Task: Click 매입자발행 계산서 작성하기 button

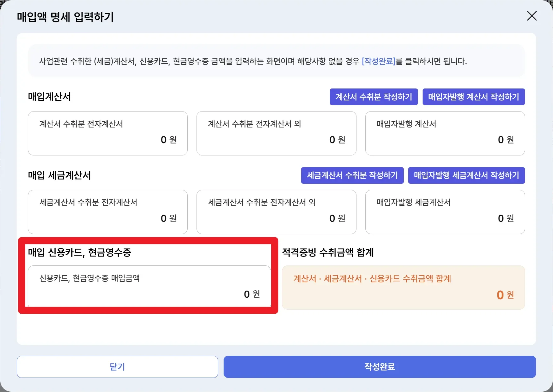Action: (473, 97)
